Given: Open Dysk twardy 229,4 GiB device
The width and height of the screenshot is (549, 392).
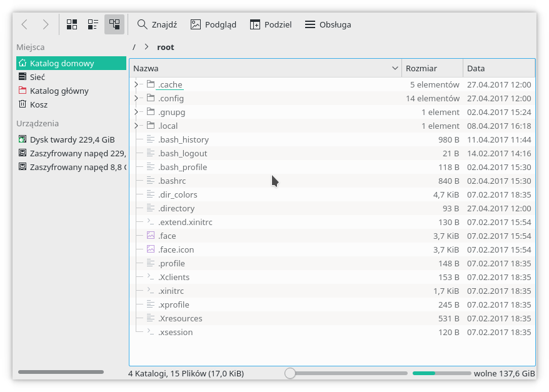Looking at the screenshot, I should (x=71, y=139).
